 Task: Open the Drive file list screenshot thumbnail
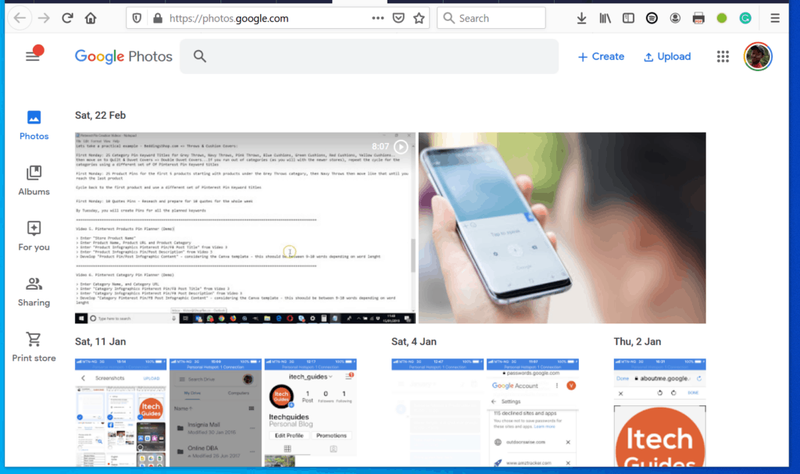[x=215, y=412]
